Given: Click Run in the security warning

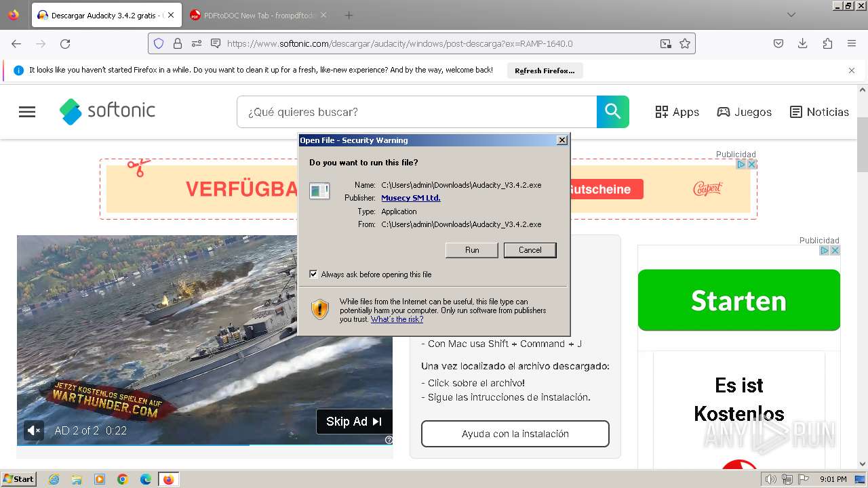Looking at the screenshot, I should (x=472, y=250).
